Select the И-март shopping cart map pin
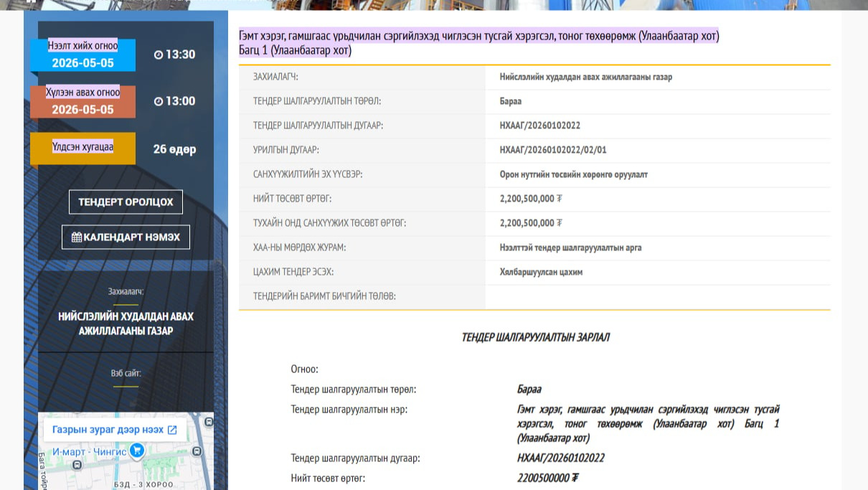 [136, 451]
